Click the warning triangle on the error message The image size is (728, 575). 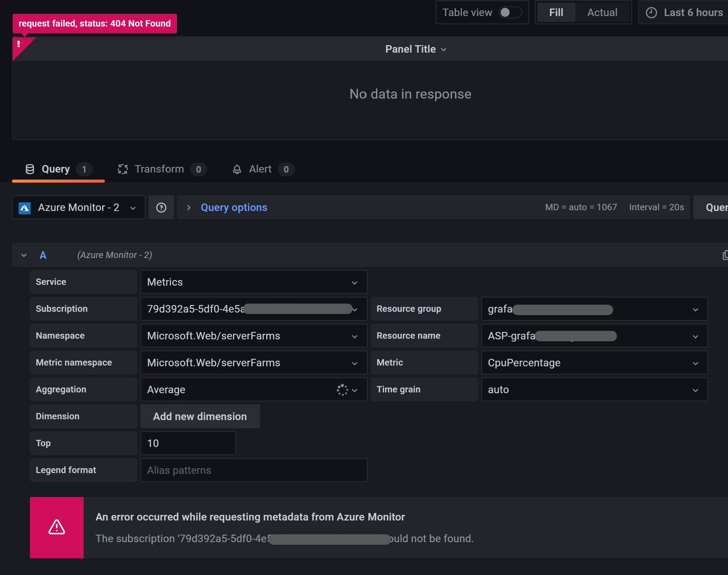click(x=56, y=527)
